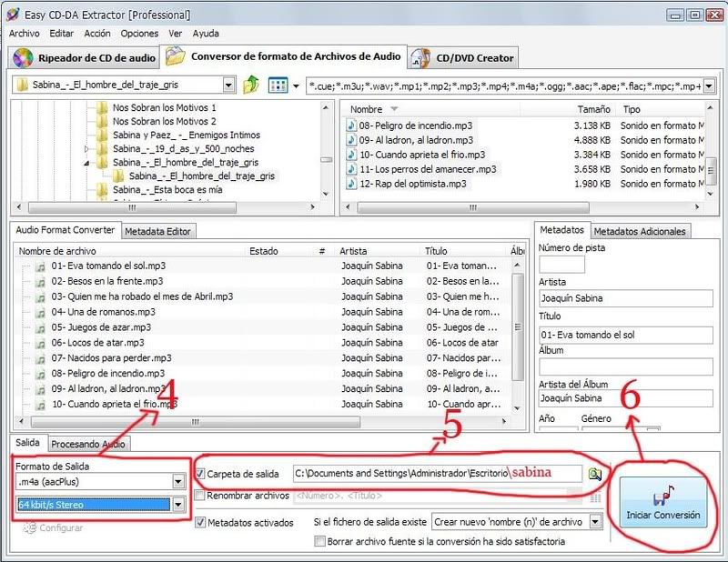
Task: Open the 64 kbit/s Stereo bitrate dropdown
Action: click(x=178, y=505)
